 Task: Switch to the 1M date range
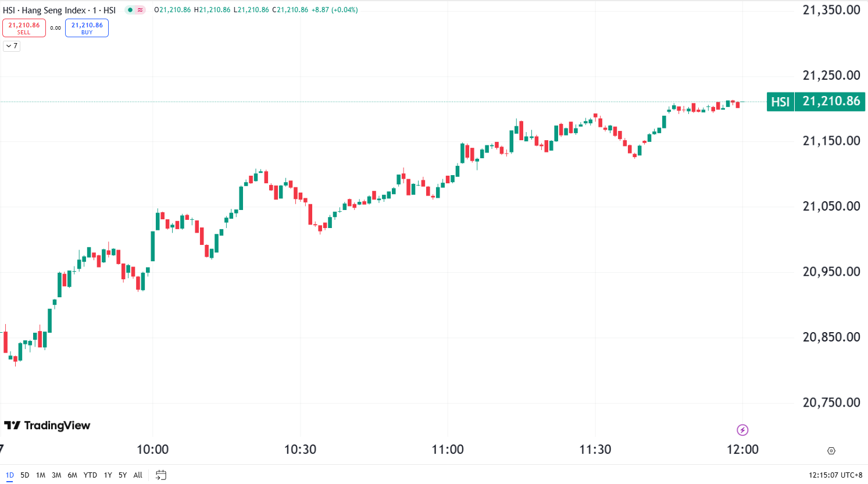pyautogui.click(x=41, y=475)
